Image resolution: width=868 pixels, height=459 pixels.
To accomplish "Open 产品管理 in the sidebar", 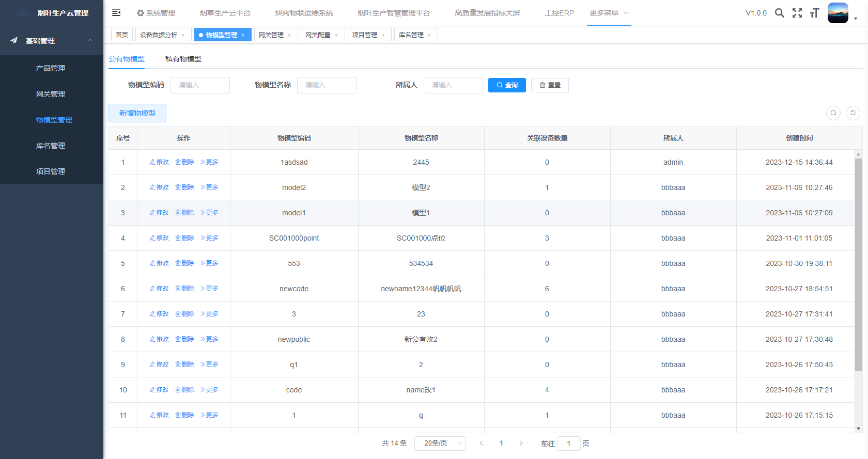I will coord(51,68).
